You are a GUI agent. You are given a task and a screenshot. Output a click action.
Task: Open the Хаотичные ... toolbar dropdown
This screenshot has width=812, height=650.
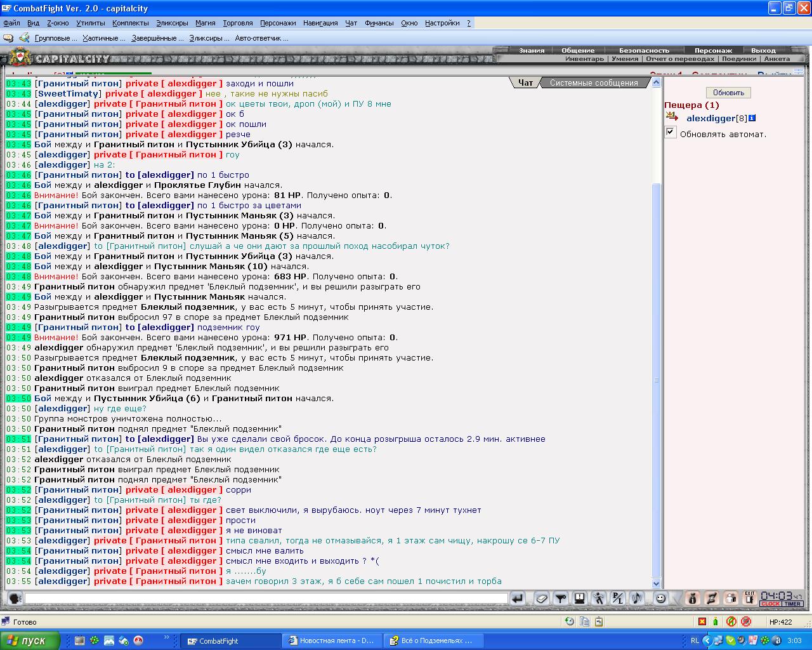(105, 38)
